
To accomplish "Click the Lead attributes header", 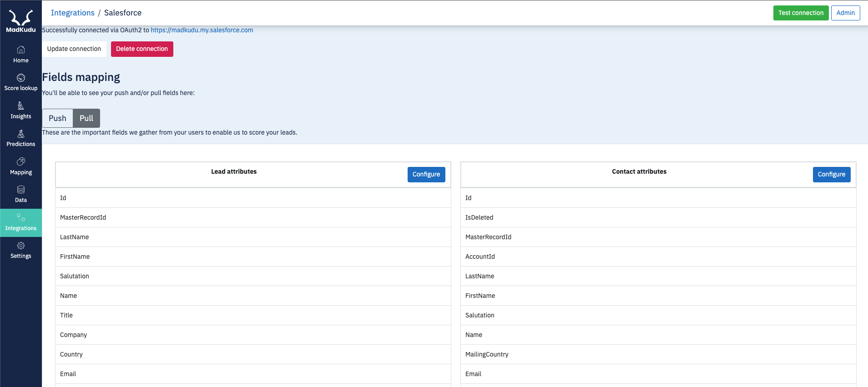I will [234, 171].
